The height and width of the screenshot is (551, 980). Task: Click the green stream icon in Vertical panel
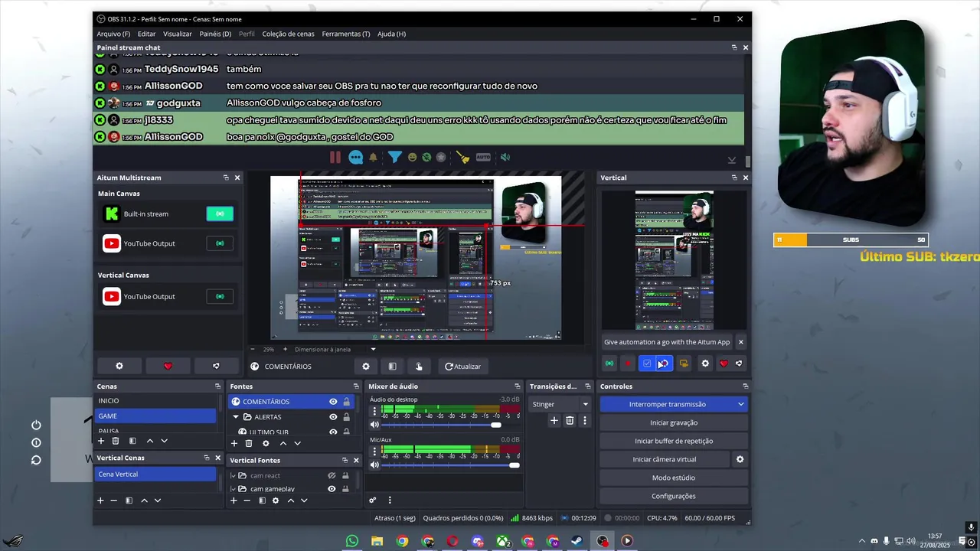(609, 364)
